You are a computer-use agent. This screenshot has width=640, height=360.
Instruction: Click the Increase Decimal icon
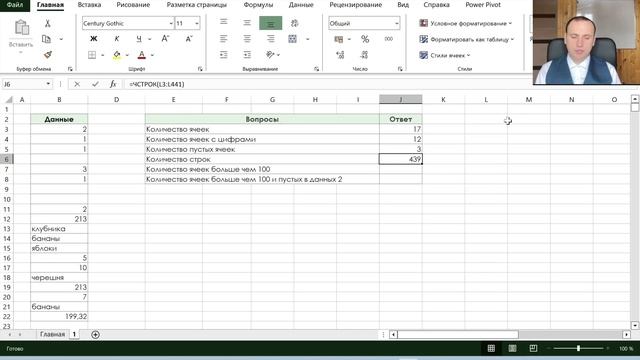(340, 55)
